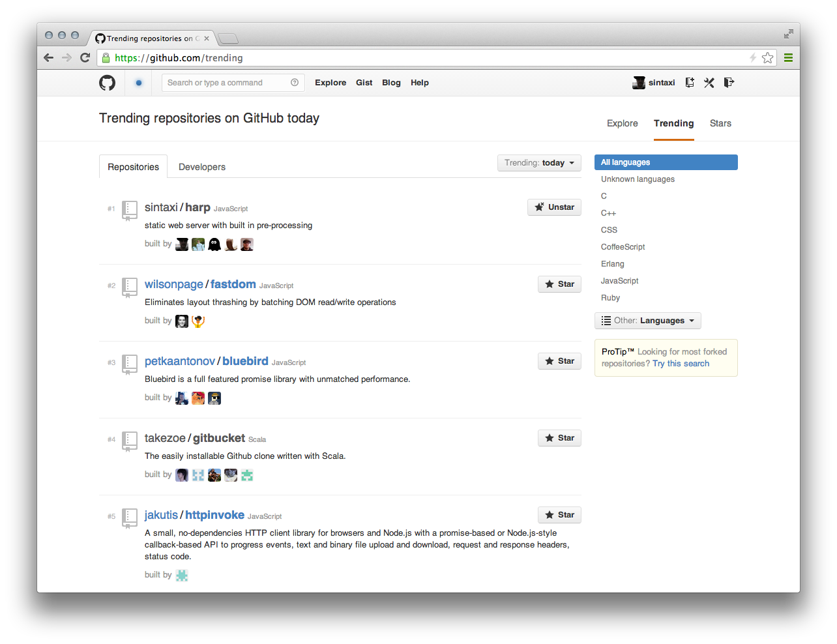Open the bluebird repository link

[x=245, y=361]
